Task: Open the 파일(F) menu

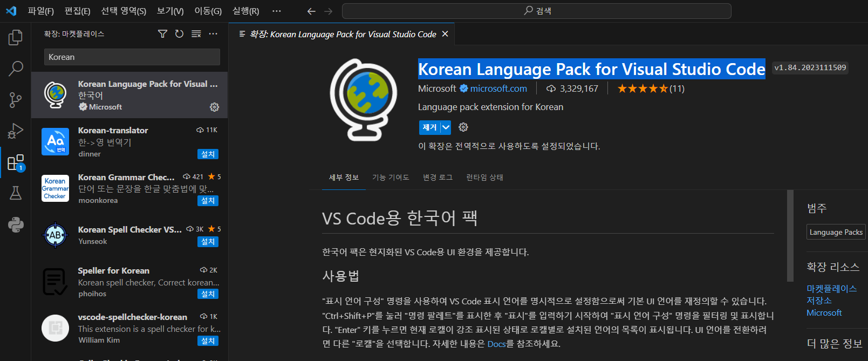Action: coord(41,11)
